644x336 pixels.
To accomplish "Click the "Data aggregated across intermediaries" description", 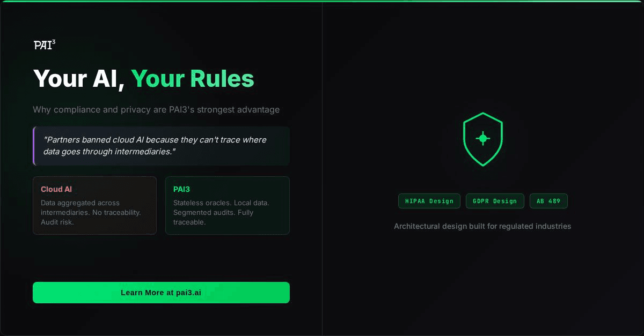I will 91,212.
